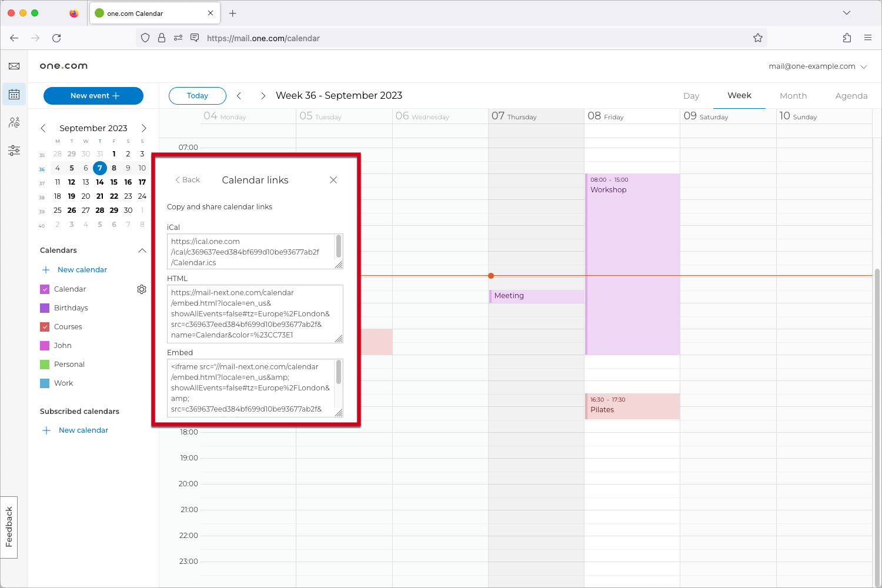Enable the Work calendar checkbox
The image size is (882, 588).
[x=45, y=383]
